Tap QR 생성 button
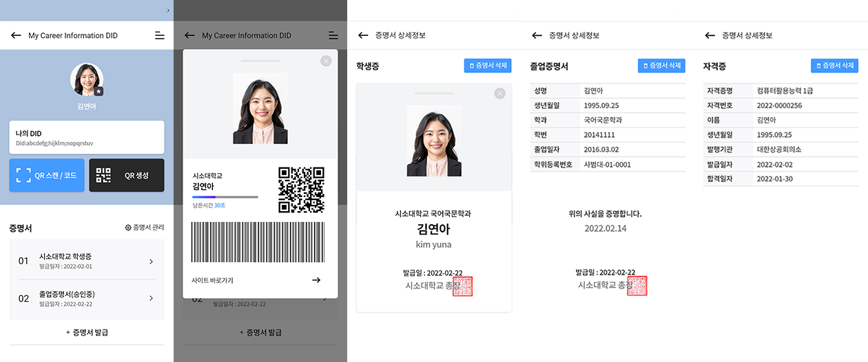Screen dimensions: 868x362 pos(127,175)
